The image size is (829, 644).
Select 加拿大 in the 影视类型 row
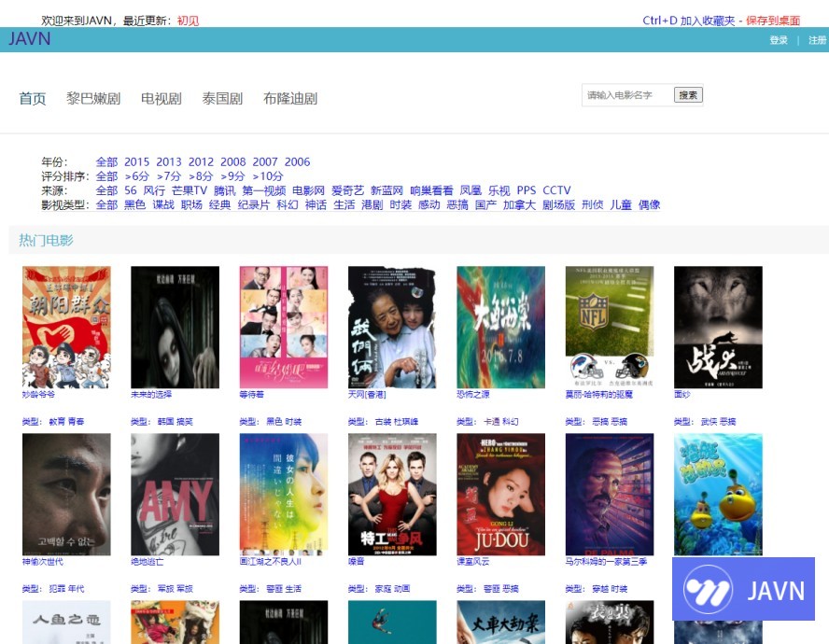519,204
